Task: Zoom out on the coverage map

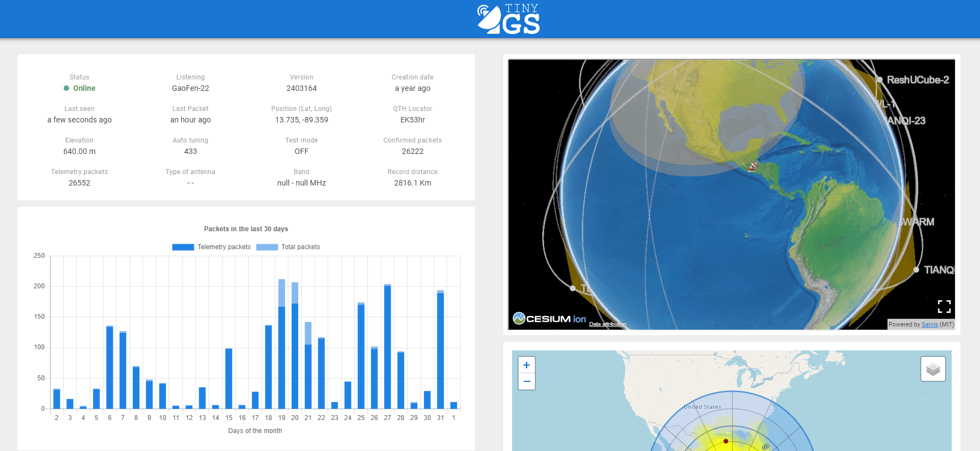Action: [x=527, y=381]
